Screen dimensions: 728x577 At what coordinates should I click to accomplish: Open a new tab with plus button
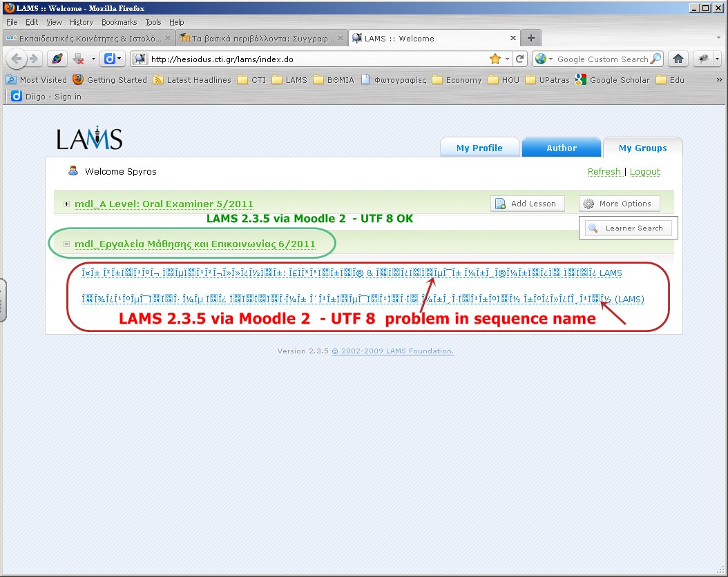coord(530,39)
